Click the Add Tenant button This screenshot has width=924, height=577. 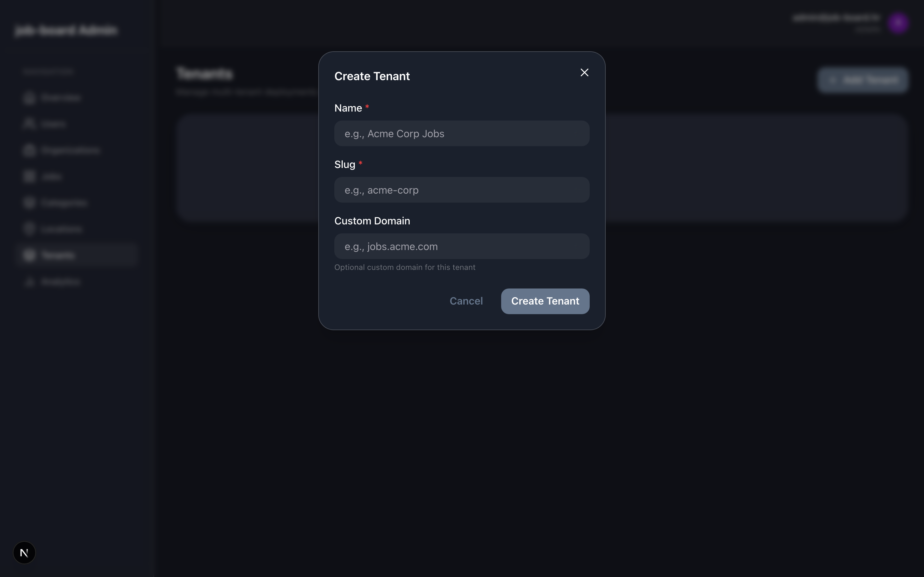[863, 80]
